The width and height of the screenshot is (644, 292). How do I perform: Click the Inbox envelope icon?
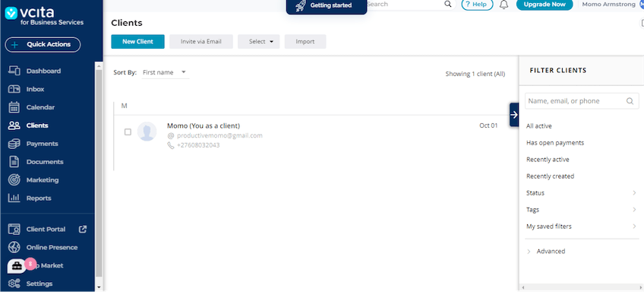click(14, 89)
